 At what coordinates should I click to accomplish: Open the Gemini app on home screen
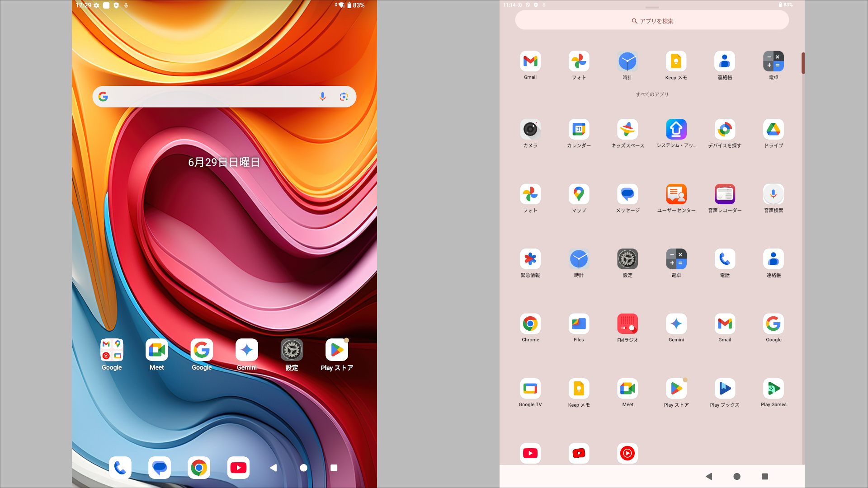[246, 350]
